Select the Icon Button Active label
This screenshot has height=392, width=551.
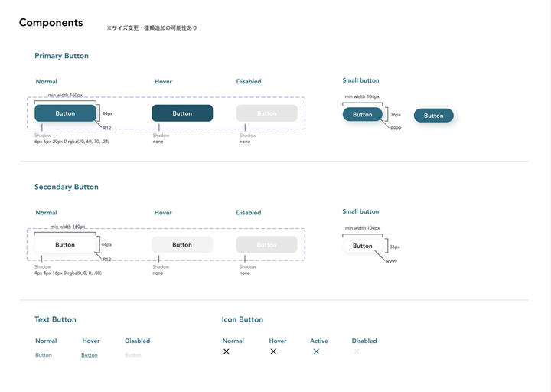pos(319,341)
